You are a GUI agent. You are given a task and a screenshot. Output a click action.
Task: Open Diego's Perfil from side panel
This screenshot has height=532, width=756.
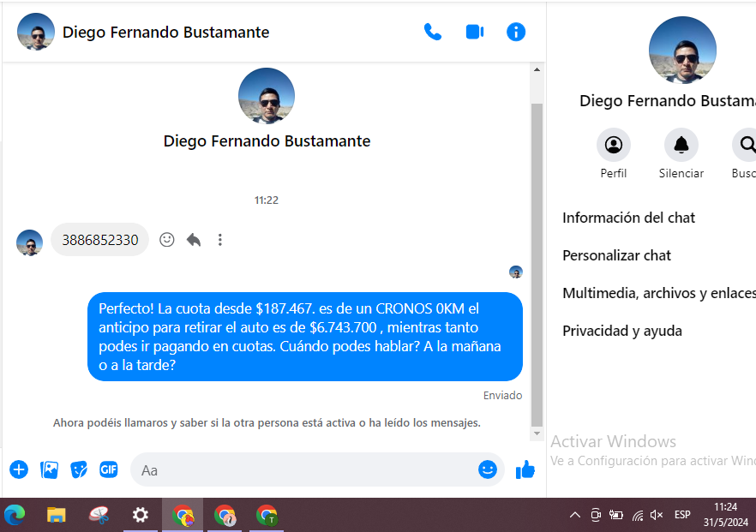point(614,145)
